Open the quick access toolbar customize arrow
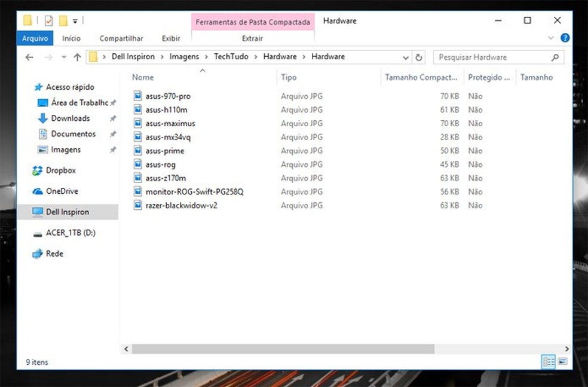Image resolution: width=588 pixels, height=387 pixels. [75, 21]
